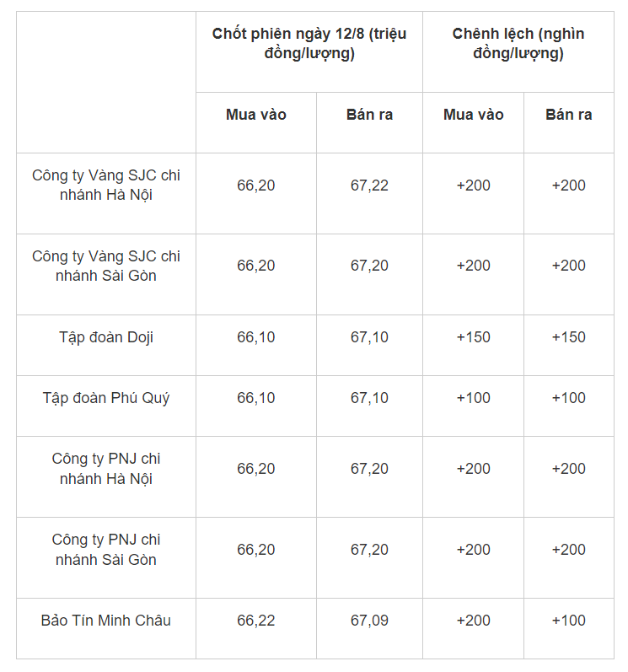The height and width of the screenshot is (672, 628).
Task: Select the 67,09 selling price cell
Action: click(369, 628)
